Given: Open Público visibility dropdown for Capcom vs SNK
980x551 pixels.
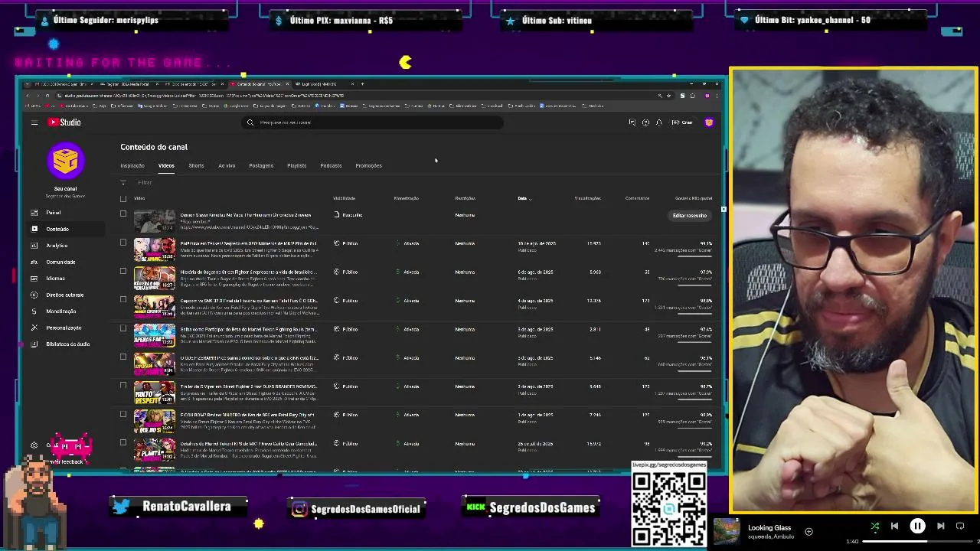Looking at the screenshot, I should 346,301.
